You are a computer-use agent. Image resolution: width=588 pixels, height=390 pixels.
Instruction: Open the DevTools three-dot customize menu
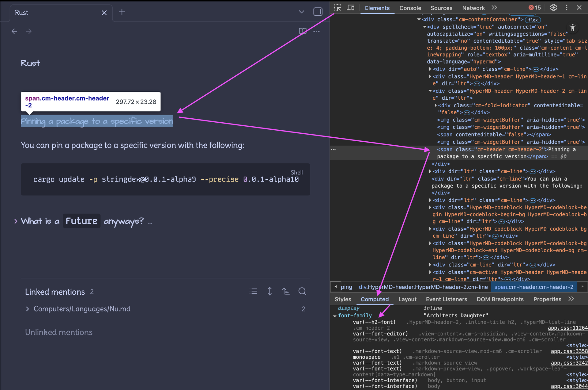pyautogui.click(x=566, y=8)
